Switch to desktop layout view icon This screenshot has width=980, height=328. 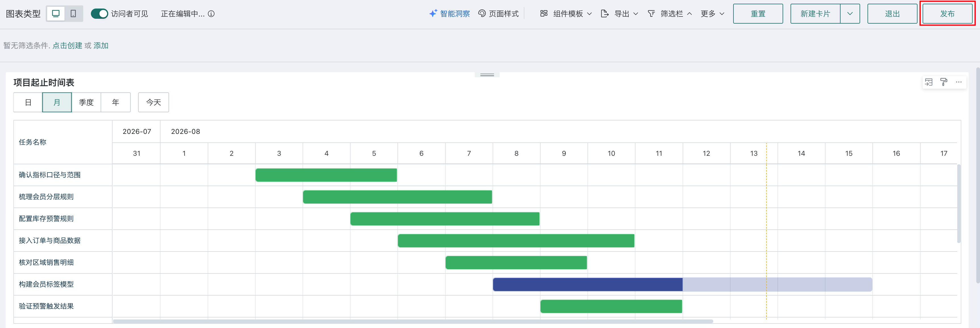(56, 14)
